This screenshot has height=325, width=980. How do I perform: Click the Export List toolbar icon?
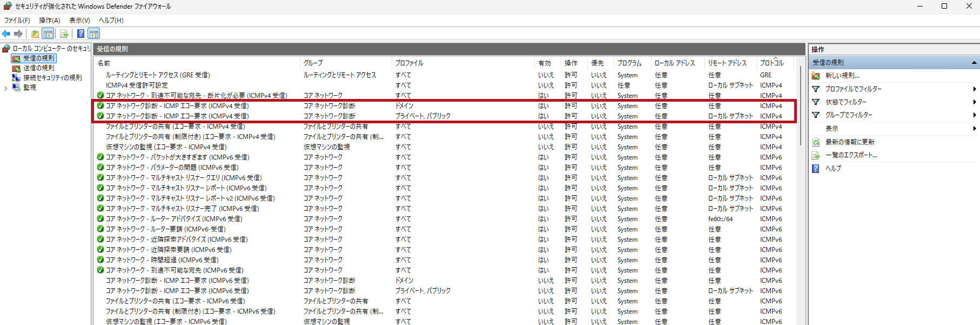64,34
